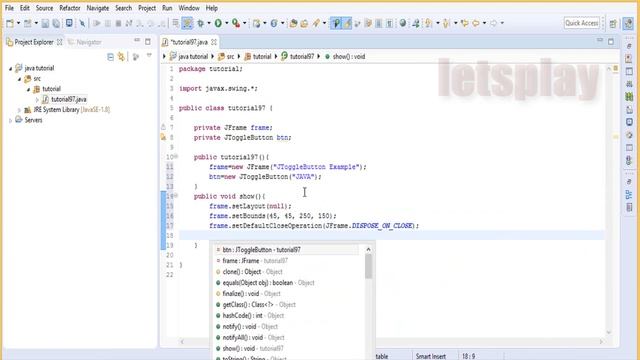Screen dimensions: 640x360
Task: Click the Save All toolbar icon
Action: pos(56,23)
